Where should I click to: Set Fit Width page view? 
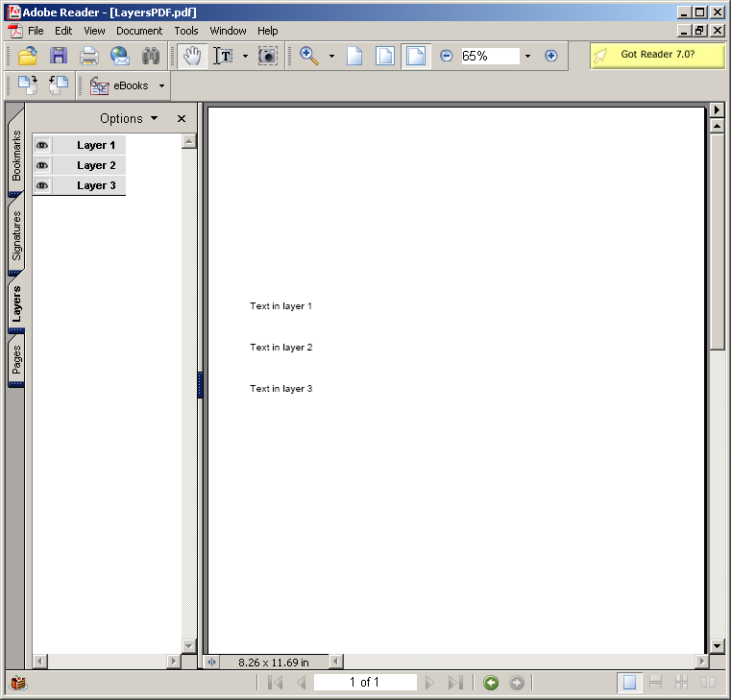416,56
